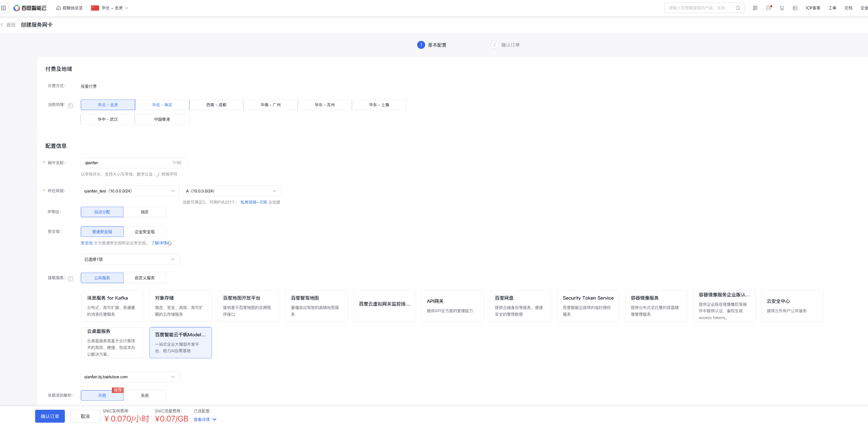Open the qianfan_test VPC network dropdown
This screenshot has height=425, width=868.
(x=130, y=191)
